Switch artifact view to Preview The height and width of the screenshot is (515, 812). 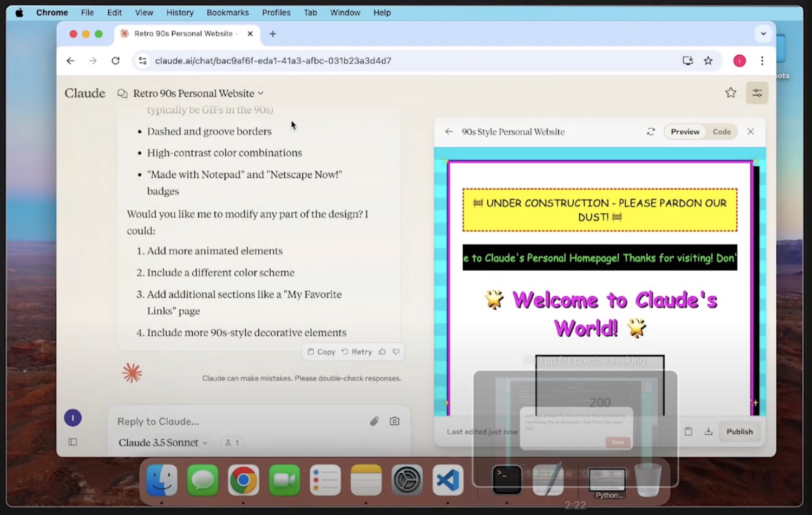click(x=685, y=132)
